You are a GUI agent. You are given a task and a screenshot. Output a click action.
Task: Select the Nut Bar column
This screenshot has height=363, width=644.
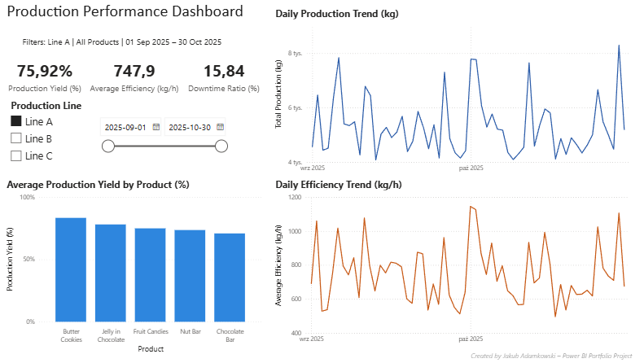coord(190,276)
